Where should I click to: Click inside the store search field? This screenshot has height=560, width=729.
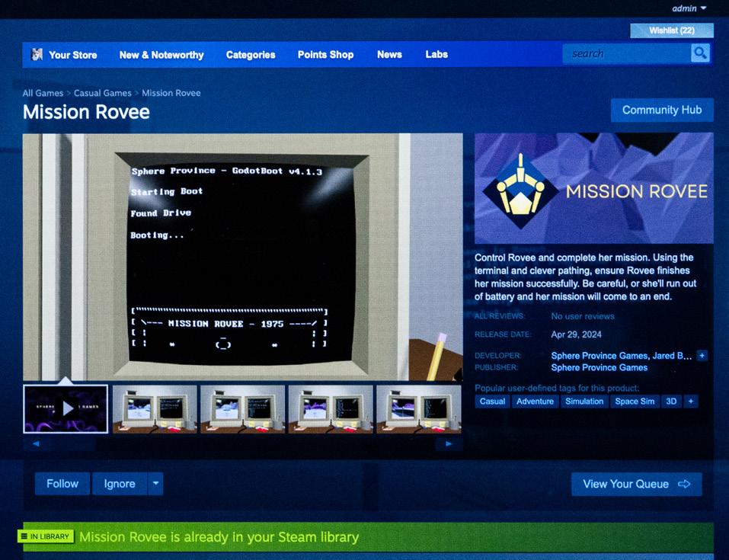tap(626, 53)
